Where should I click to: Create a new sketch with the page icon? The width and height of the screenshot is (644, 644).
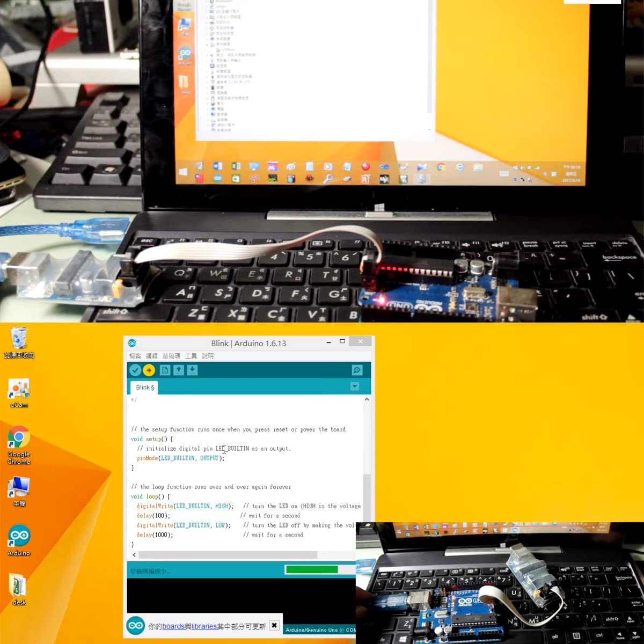click(x=165, y=370)
